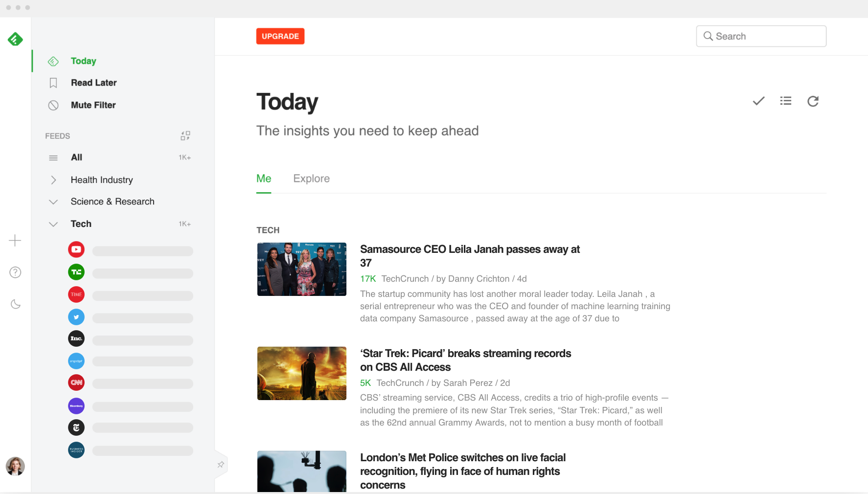Click the Health Industry folder label
The width and height of the screenshot is (868, 494).
102,180
